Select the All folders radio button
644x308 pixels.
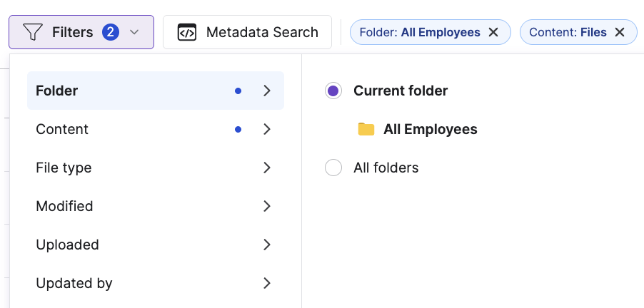pyautogui.click(x=333, y=168)
